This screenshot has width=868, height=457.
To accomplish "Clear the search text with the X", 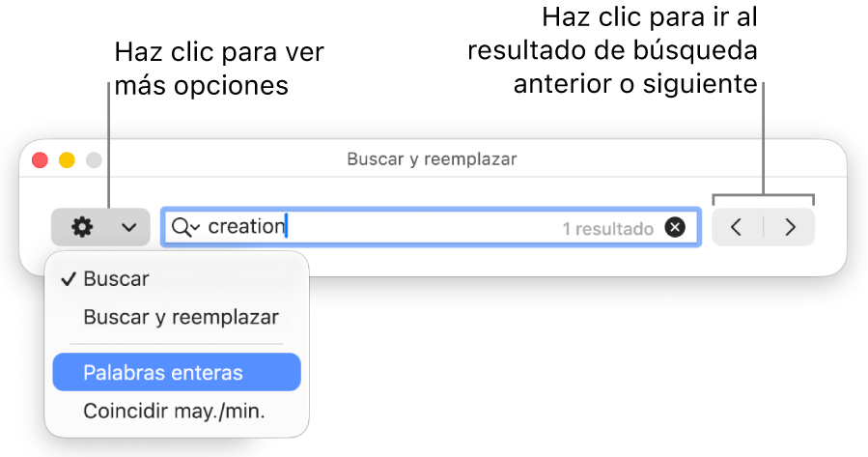I will 675,227.
